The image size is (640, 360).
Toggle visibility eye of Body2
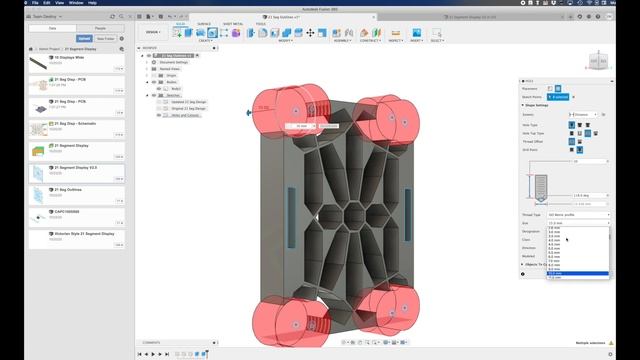159,89
